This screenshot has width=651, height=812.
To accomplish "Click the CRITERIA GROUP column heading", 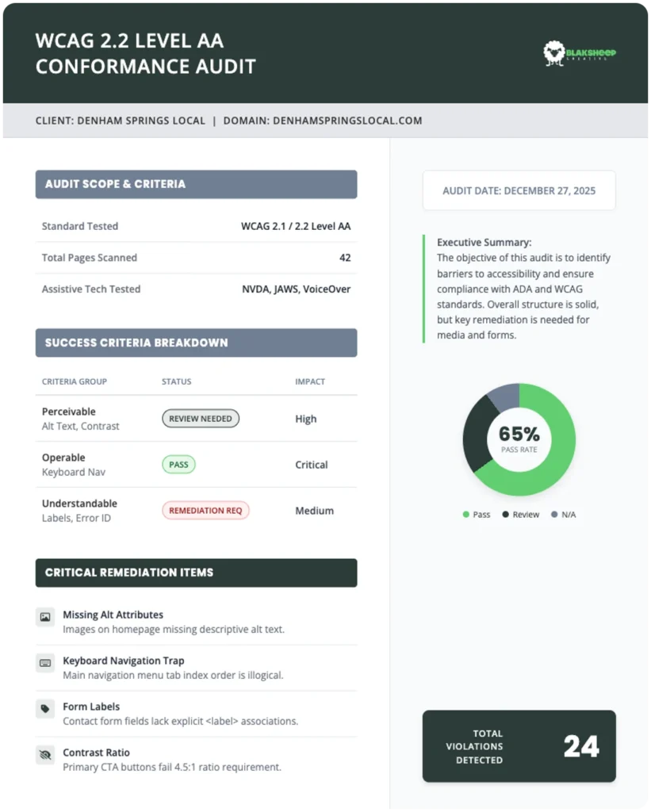I will [74, 381].
